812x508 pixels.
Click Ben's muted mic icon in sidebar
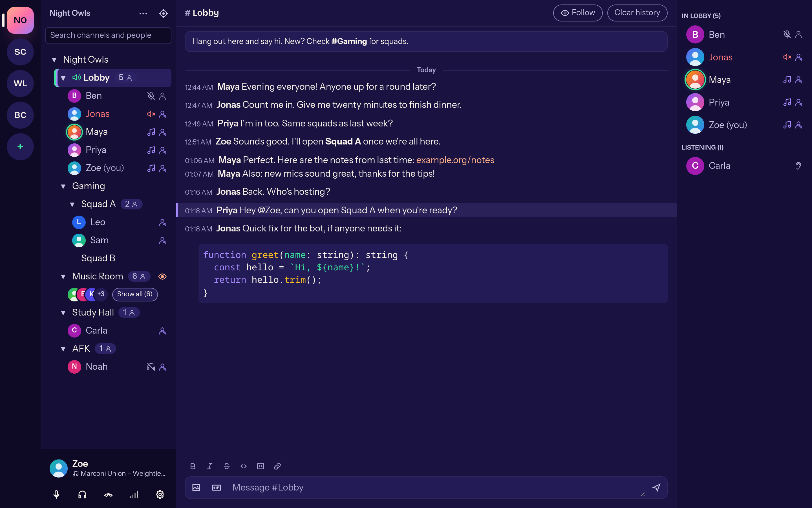pos(151,96)
